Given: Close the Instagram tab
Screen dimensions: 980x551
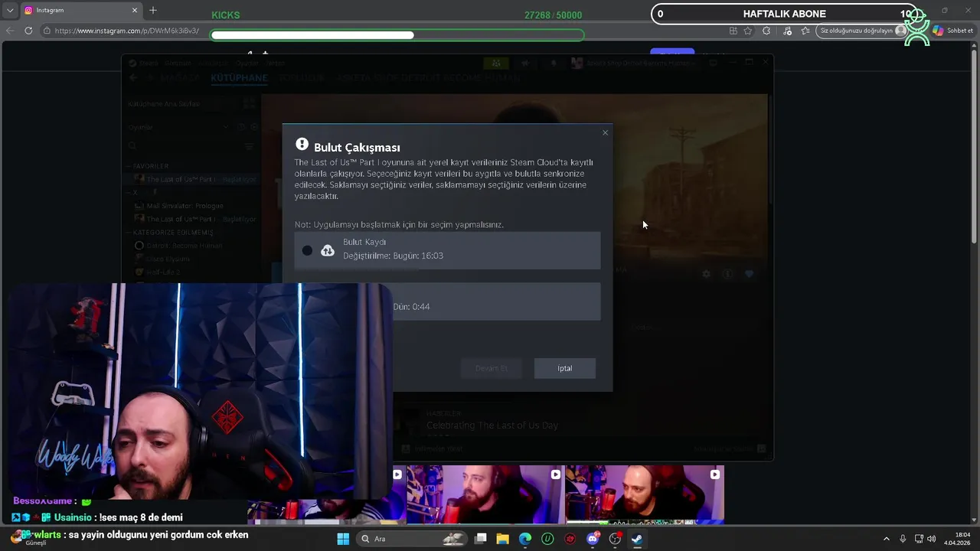Looking at the screenshot, I should coord(135,10).
